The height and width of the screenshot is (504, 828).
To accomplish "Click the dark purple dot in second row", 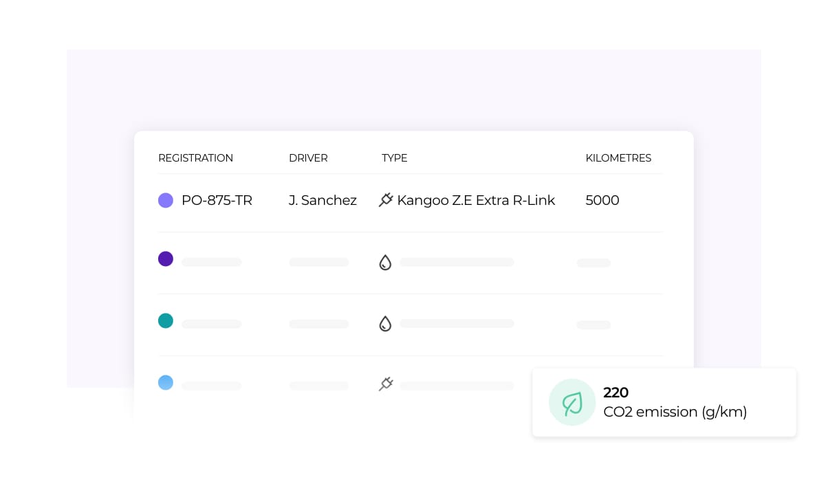I will [166, 259].
